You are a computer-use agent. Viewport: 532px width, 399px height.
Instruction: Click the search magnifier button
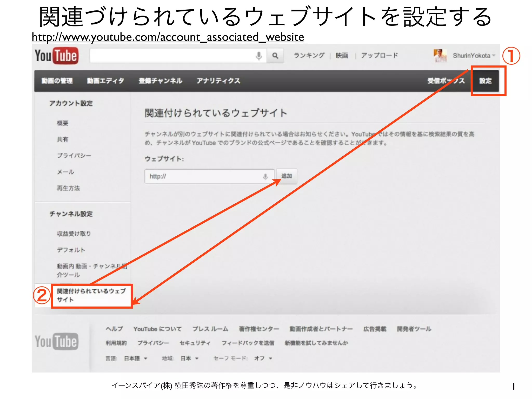pyautogui.click(x=275, y=56)
